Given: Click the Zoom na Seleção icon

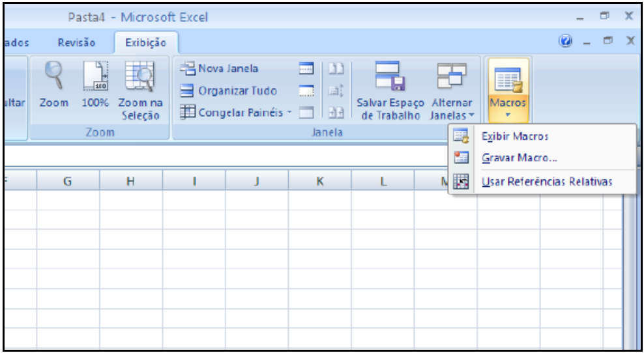Looking at the screenshot, I should pyautogui.click(x=140, y=85).
